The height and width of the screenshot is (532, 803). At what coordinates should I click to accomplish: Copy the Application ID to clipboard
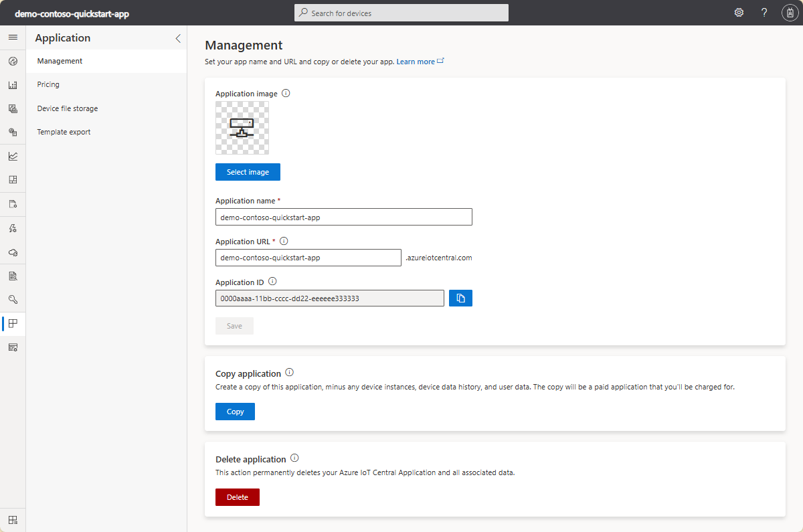pos(460,298)
